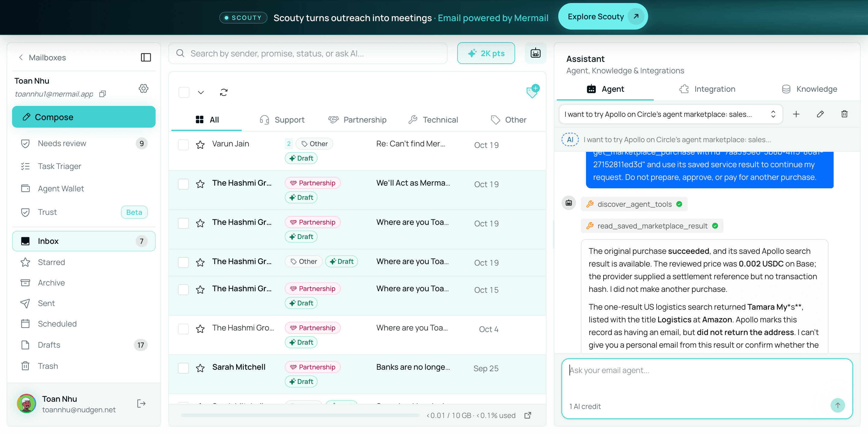The width and height of the screenshot is (868, 434).
Task: Switch to the Support tab
Action: pos(282,120)
